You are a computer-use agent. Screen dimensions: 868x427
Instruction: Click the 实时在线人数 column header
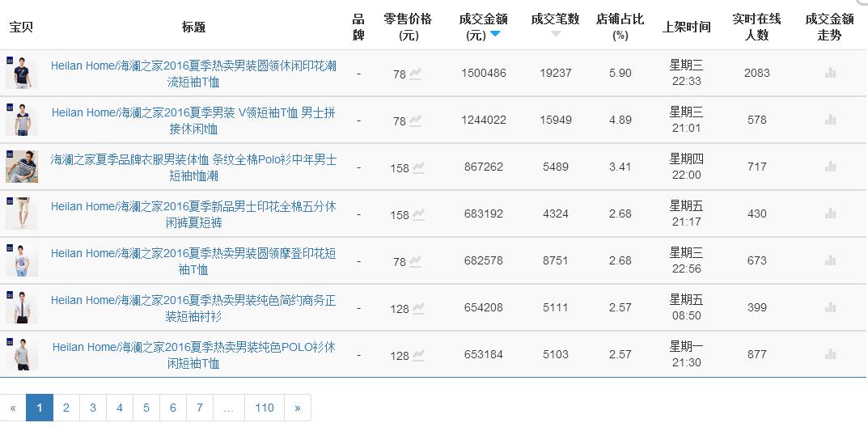pyautogui.click(x=756, y=27)
